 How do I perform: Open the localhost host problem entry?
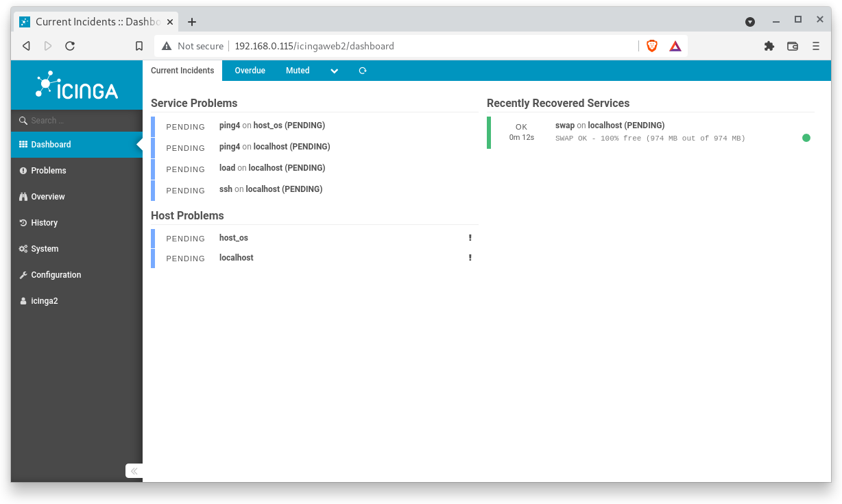click(236, 258)
